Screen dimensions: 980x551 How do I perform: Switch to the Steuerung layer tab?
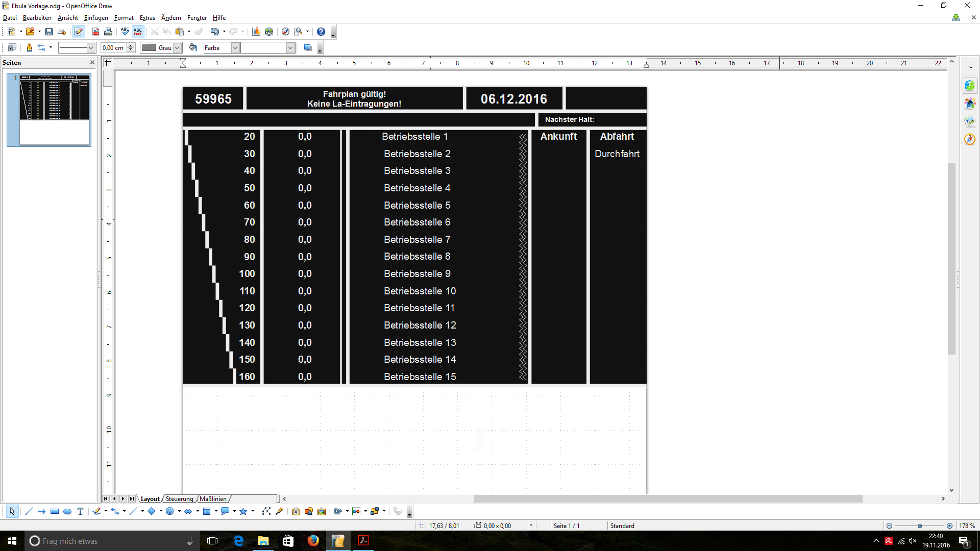pos(179,499)
